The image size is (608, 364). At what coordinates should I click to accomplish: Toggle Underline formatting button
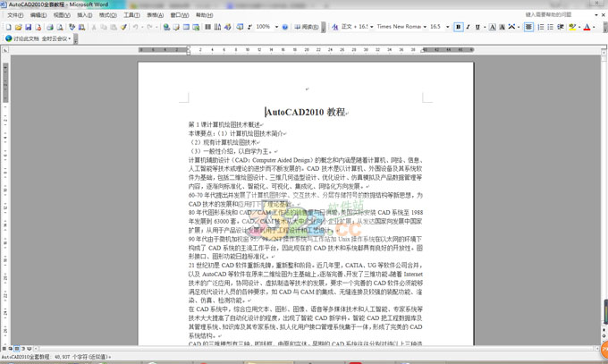[477, 27]
